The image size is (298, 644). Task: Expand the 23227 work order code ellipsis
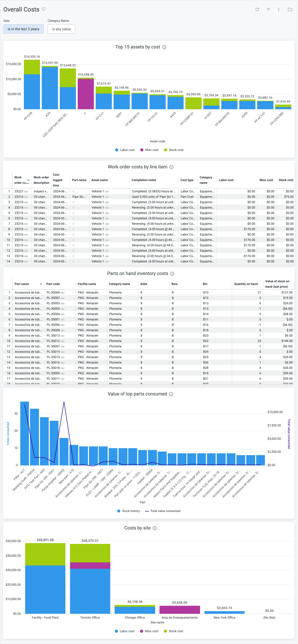26,192
